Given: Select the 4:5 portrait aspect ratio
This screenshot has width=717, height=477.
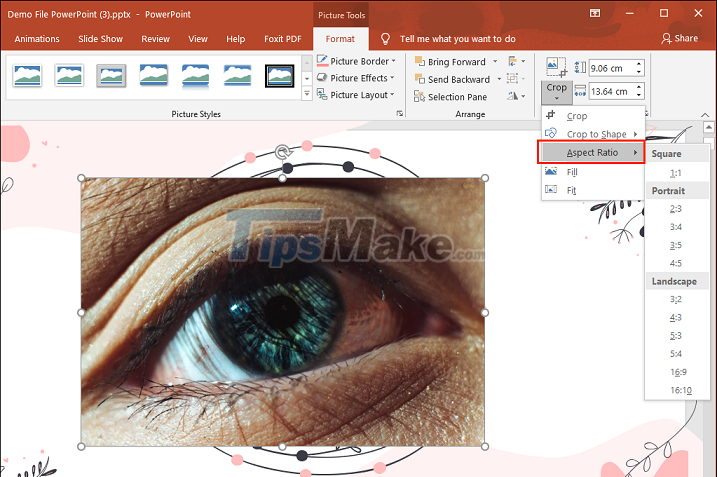Looking at the screenshot, I should [676, 263].
